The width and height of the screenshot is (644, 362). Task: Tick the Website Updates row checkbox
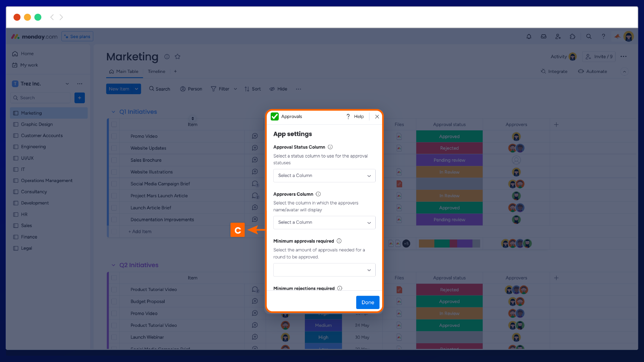point(114,148)
